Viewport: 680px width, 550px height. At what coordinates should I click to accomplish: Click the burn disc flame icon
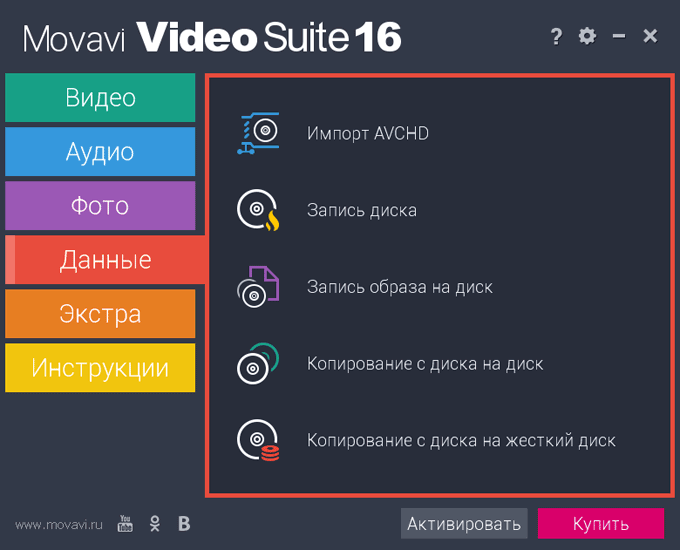point(258,210)
